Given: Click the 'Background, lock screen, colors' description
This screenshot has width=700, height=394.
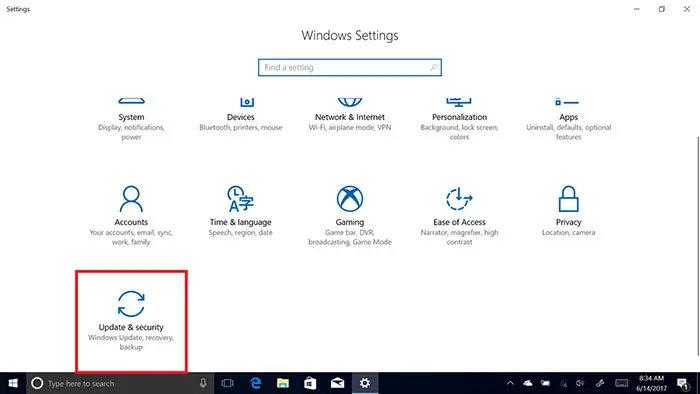Looking at the screenshot, I should coord(459,132).
